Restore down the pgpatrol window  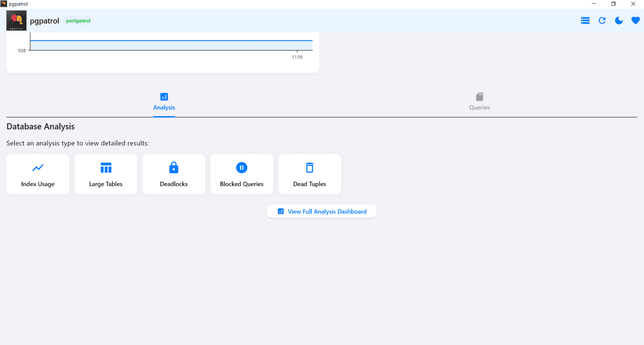[x=613, y=4]
